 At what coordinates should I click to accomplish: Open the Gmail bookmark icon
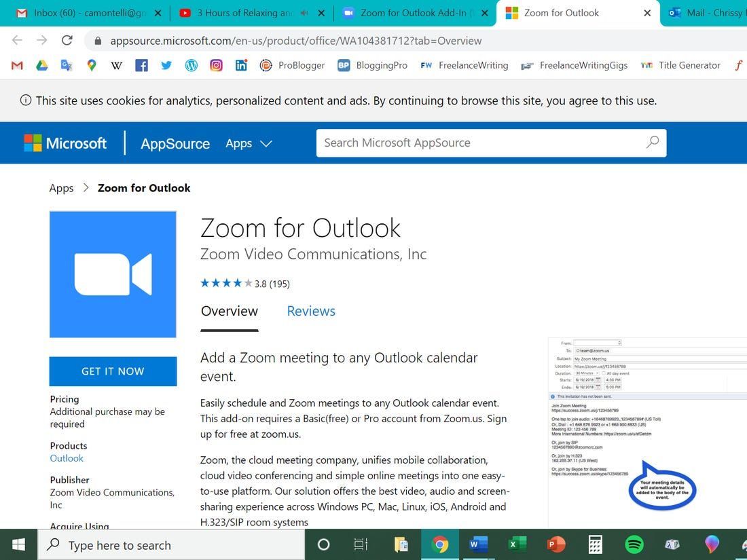coord(17,65)
